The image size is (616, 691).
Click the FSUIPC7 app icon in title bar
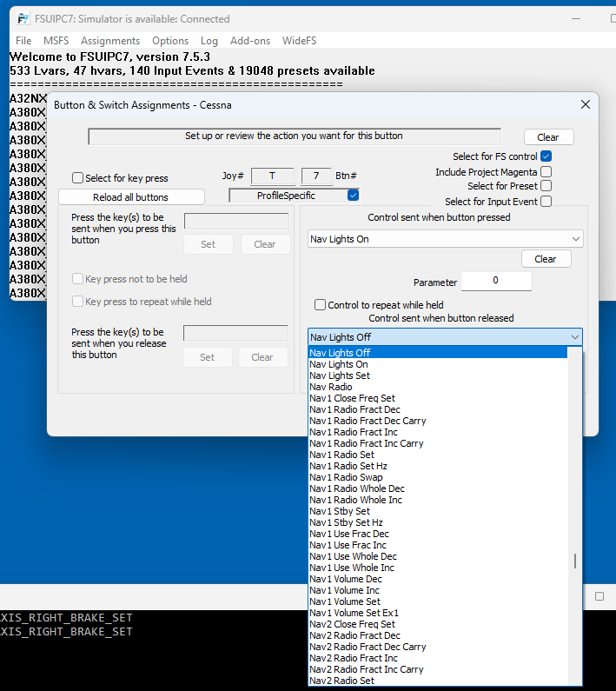(23, 18)
